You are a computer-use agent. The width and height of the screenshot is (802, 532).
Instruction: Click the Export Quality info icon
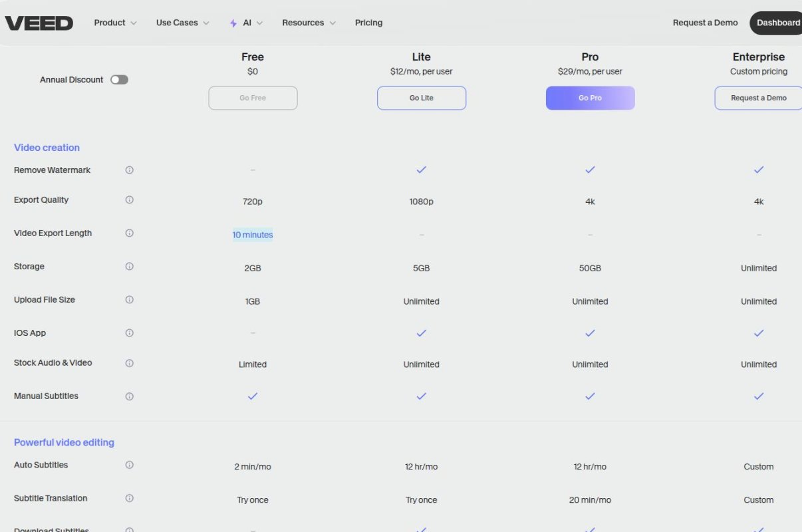(x=129, y=199)
